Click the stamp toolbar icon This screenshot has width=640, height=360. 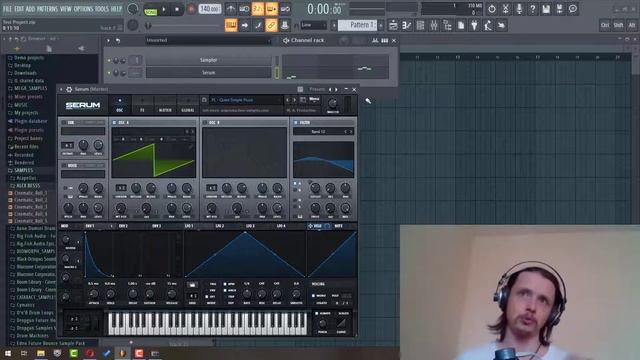pos(284,25)
